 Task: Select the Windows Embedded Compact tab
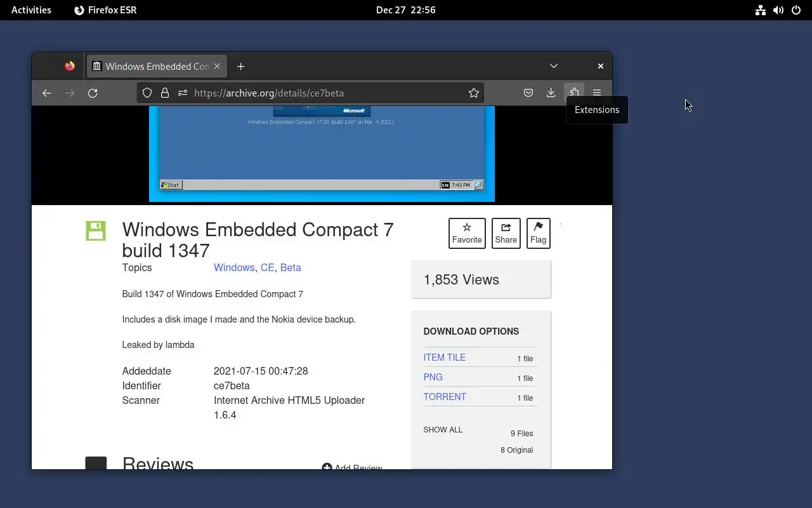[x=156, y=66]
